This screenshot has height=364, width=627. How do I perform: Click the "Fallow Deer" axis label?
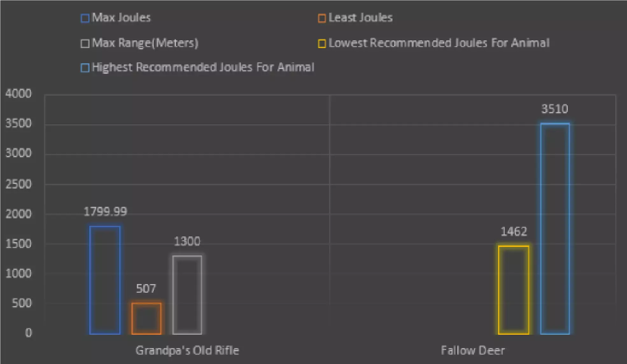473,350
